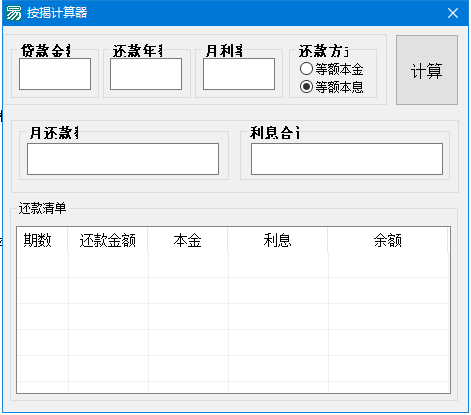
Task: Click the 余额 column header
Action: click(x=388, y=240)
